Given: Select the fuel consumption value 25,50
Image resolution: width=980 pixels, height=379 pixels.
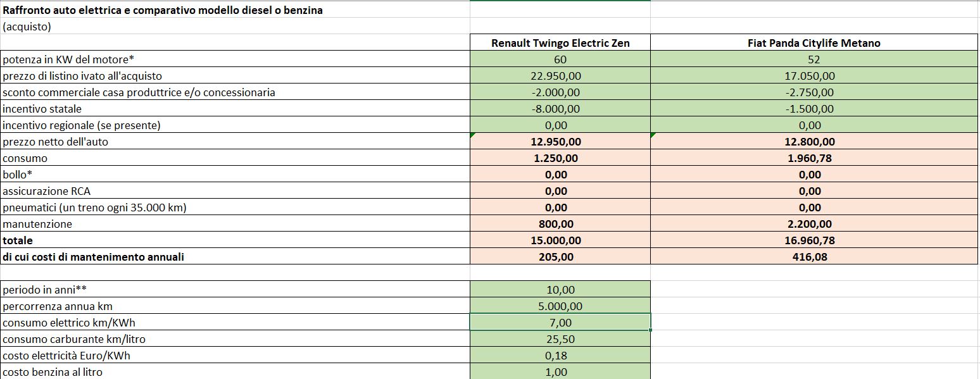Looking at the screenshot, I should pos(560,339).
